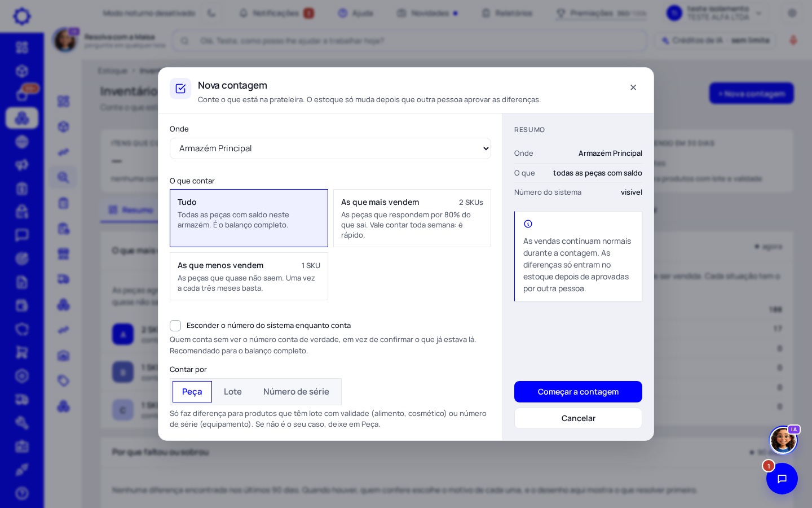Go to Estoque breadcrumb link
Image resolution: width=812 pixels, height=508 pixels.
(113, 71)
